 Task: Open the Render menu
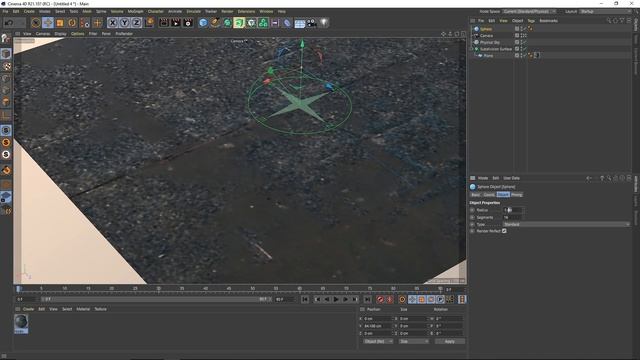click(x=227, y=11)
